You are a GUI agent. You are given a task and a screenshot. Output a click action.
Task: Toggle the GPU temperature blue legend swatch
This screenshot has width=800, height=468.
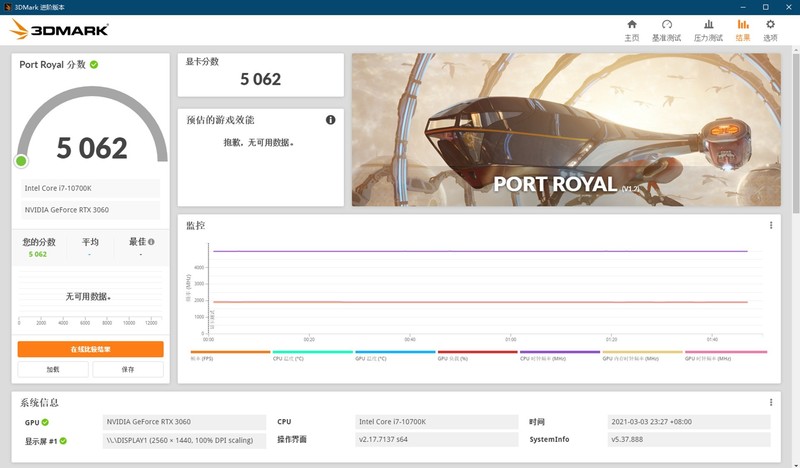(395, 352)
